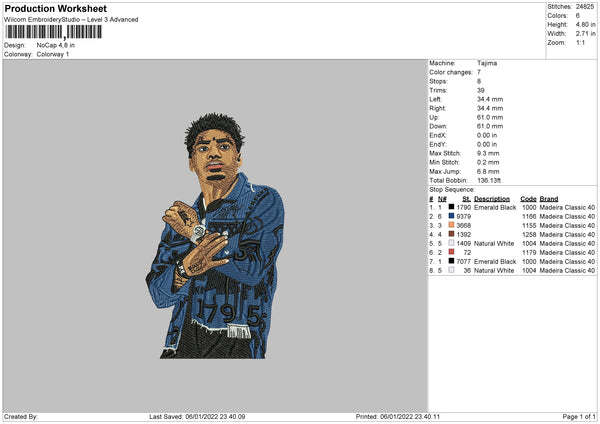Click the colorway value 'Colorway 1'

53,54
